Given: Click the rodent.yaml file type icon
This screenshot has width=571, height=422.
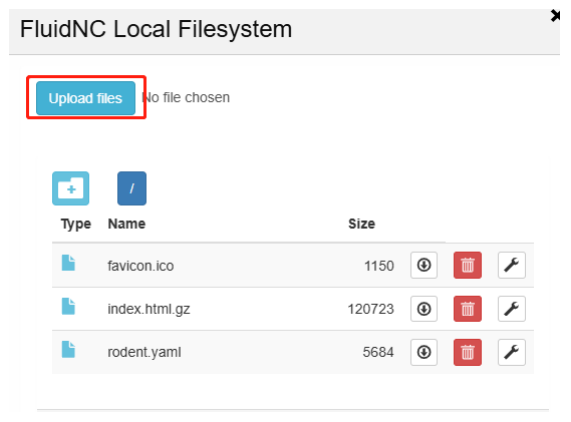Looking at the screenshot, I should 68,350.
